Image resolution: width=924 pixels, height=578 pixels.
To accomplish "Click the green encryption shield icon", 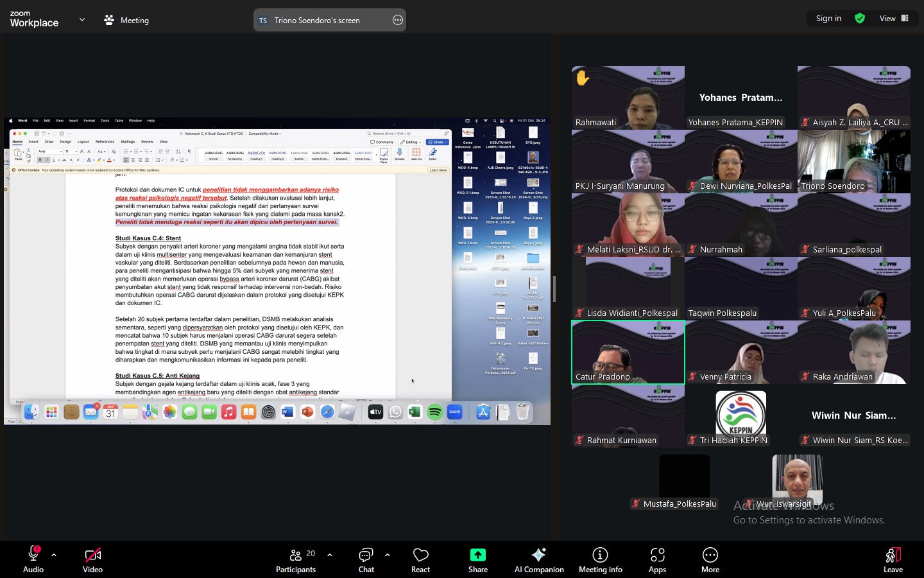I will (x=860, y=19).
